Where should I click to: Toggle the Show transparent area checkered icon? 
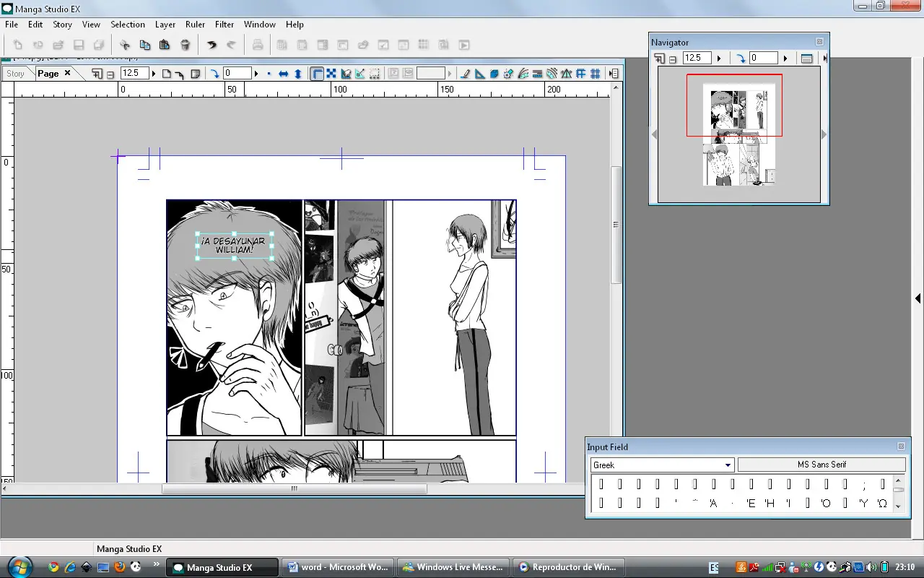click(331, 74)
